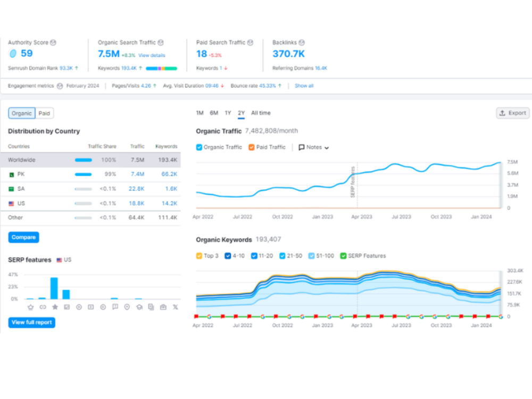
Task: Click the 22.8K traffic value for SA
Action: click(x=136, y=189)
